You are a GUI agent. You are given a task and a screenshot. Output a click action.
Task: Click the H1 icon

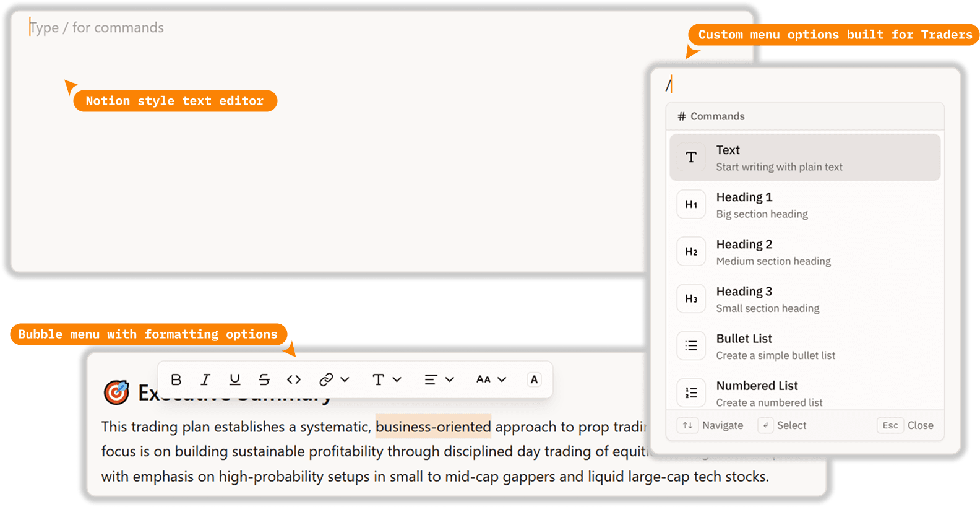(691, 204)
